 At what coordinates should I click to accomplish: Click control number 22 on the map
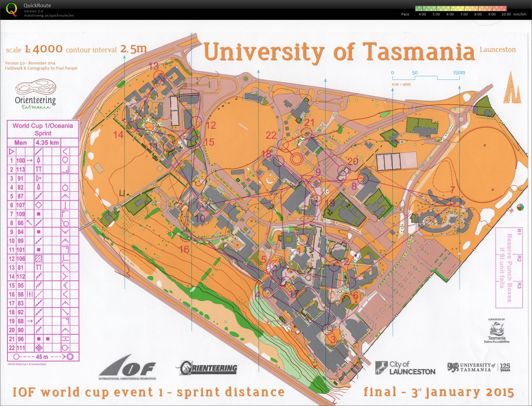point(271,135)
